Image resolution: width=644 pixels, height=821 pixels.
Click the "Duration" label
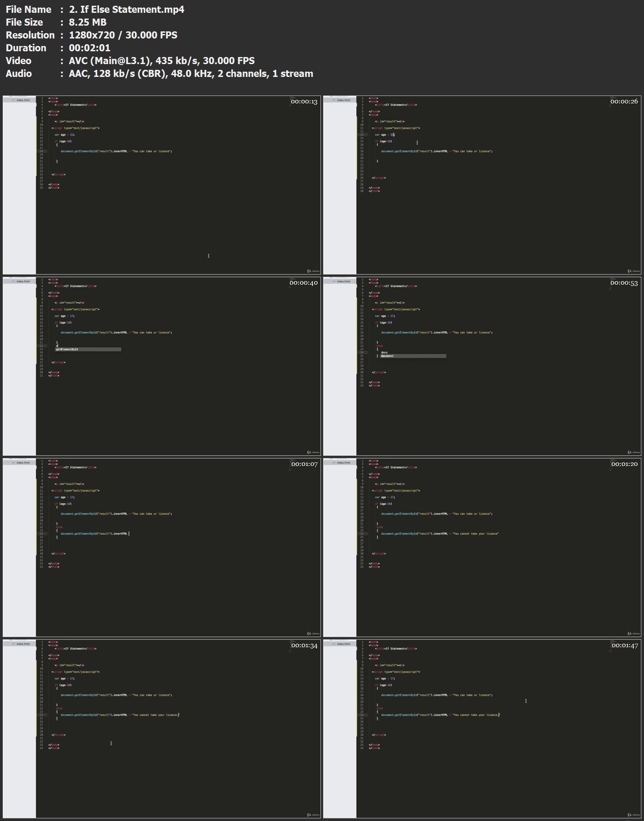click(x=26, y=48)
